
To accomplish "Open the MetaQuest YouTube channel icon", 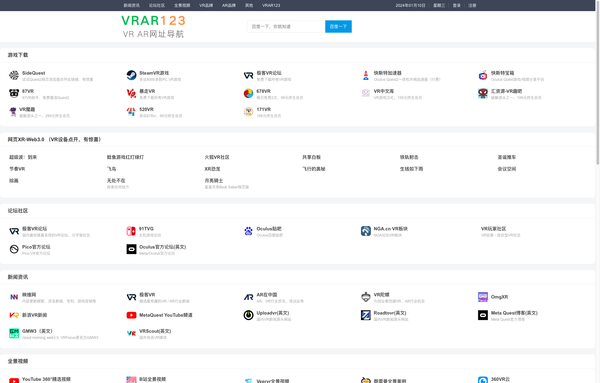I will point(131,315).
